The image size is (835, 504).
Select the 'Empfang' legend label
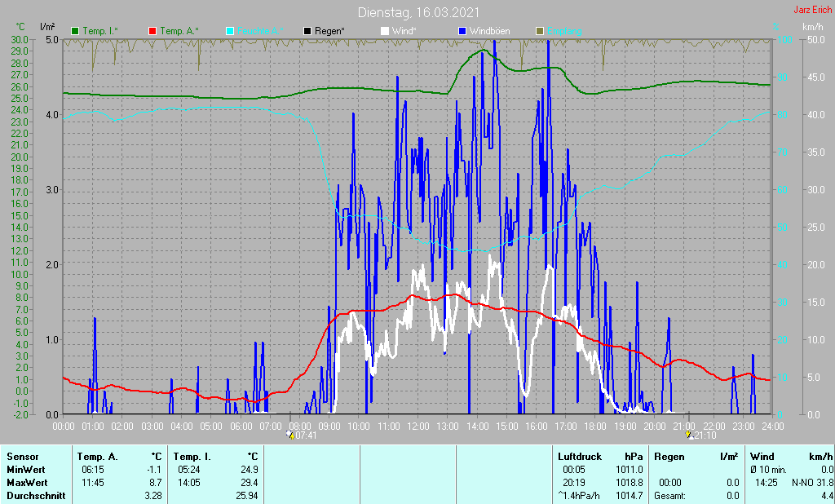[x=563, y=31]
